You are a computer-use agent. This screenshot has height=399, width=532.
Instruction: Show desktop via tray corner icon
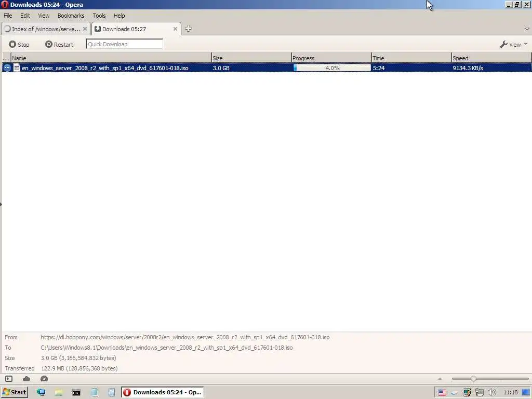(x=526, y=393)
